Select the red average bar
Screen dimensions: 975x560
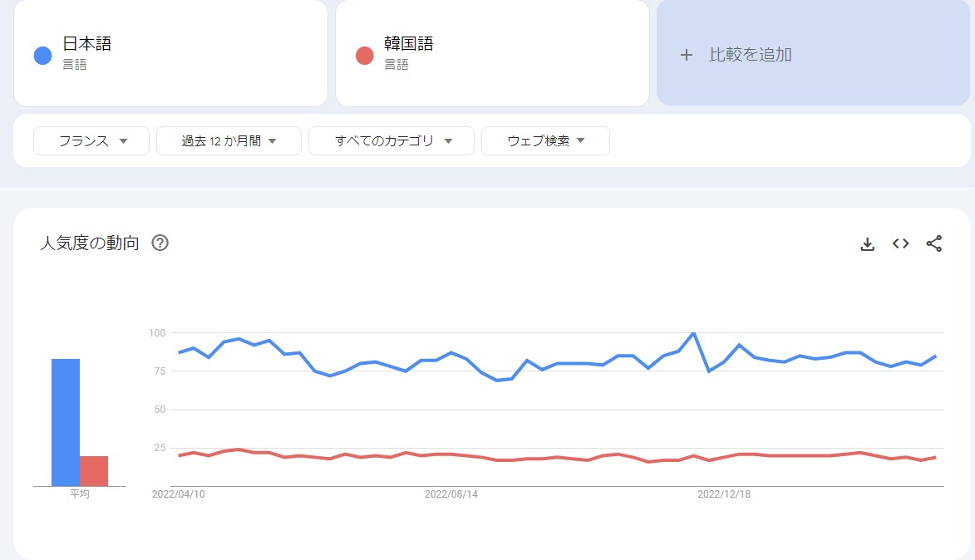[94, 471]
